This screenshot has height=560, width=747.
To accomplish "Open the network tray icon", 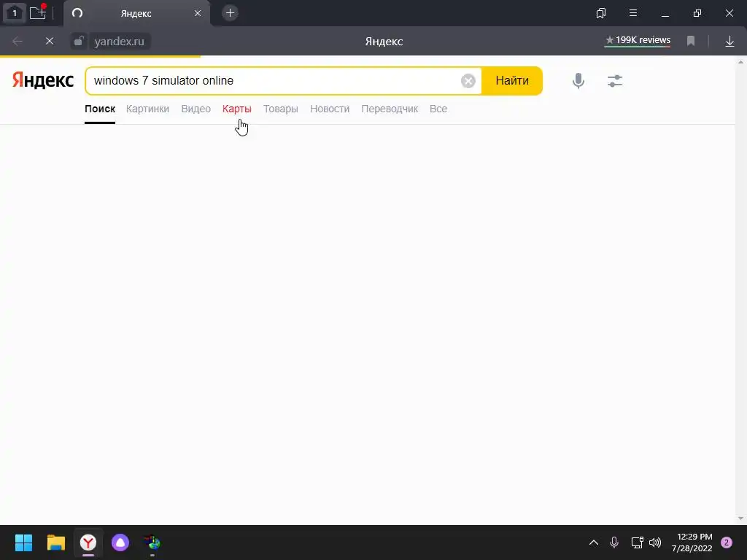I will [x=637, y=542].
